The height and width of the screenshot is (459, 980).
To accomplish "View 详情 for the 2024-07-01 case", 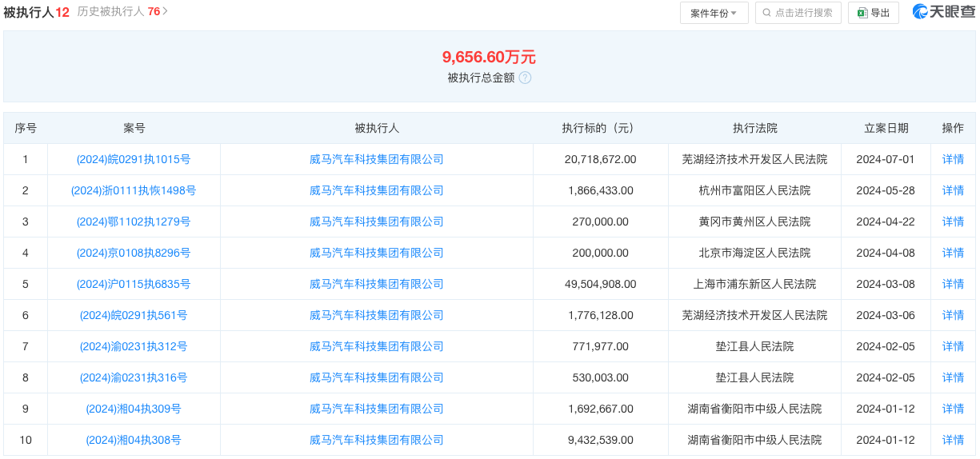I will tap(953, 159).
